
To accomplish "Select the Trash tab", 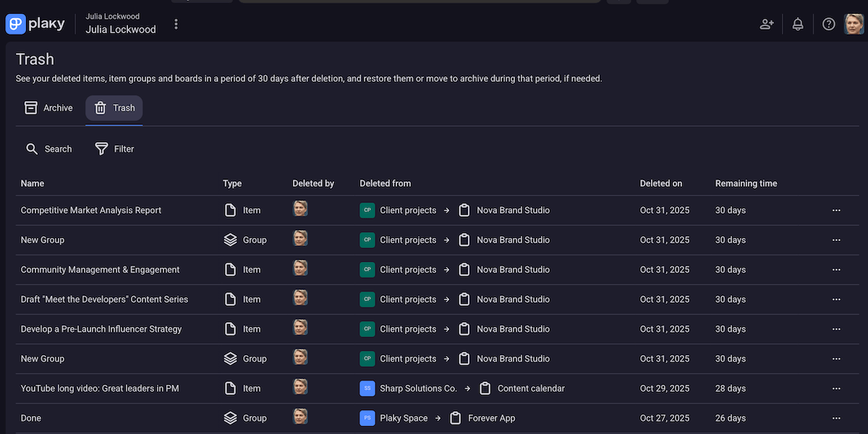I will pyautogui.click(x=114, y=108).
